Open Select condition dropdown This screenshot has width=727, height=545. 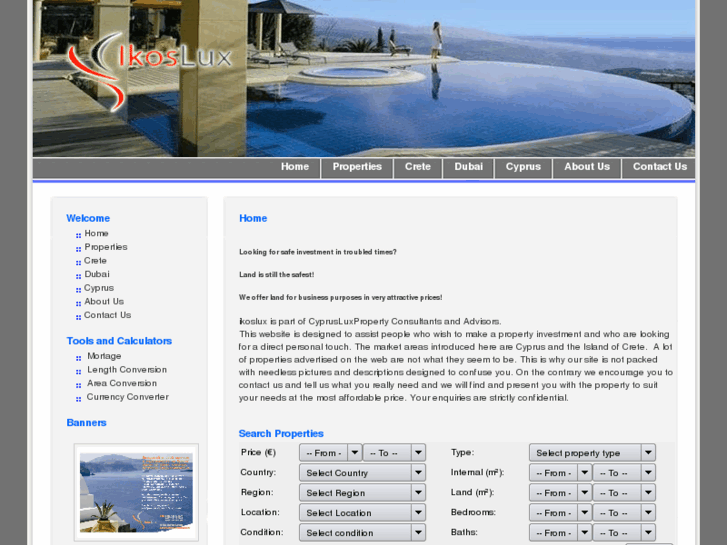point(363,532)
